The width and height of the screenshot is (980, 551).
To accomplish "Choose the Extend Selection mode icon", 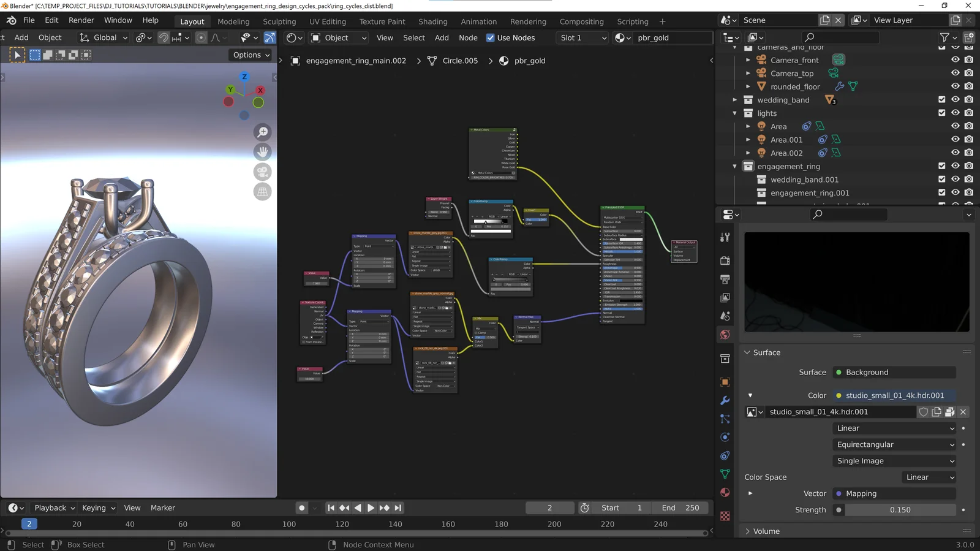I will [48, 55].
